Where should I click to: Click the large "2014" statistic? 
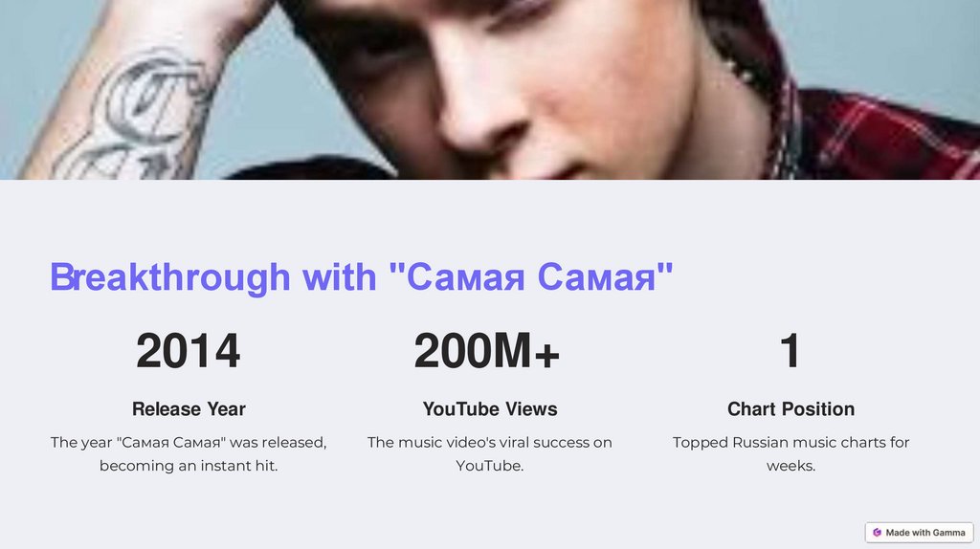pos(188,351)
